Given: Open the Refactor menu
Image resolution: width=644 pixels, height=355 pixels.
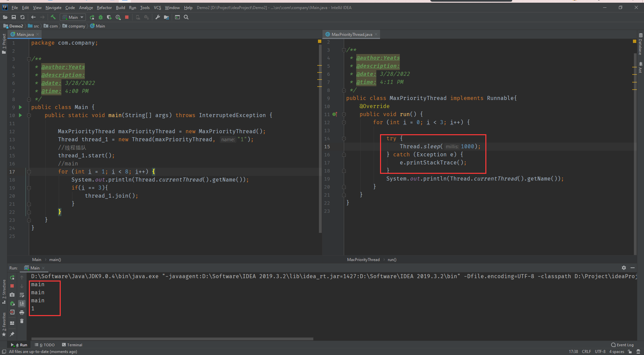Looking at the screenshot, I should tap(104, 7).
